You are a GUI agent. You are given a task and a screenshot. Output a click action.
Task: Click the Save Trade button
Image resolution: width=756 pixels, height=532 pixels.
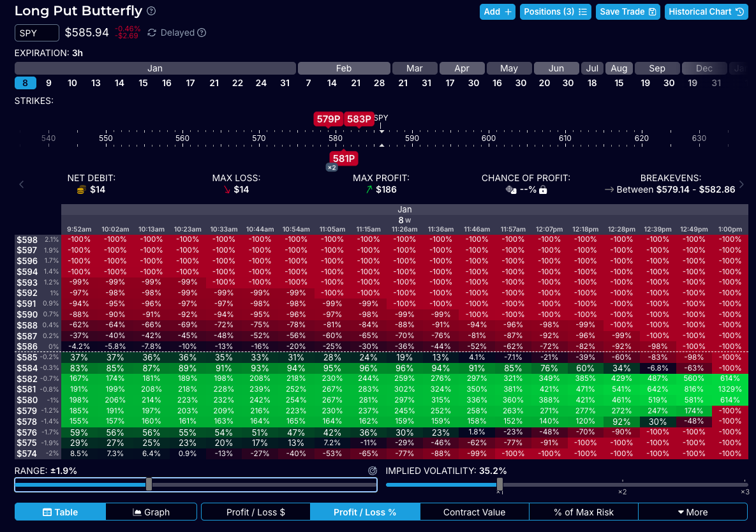click(x=628, y=11)
